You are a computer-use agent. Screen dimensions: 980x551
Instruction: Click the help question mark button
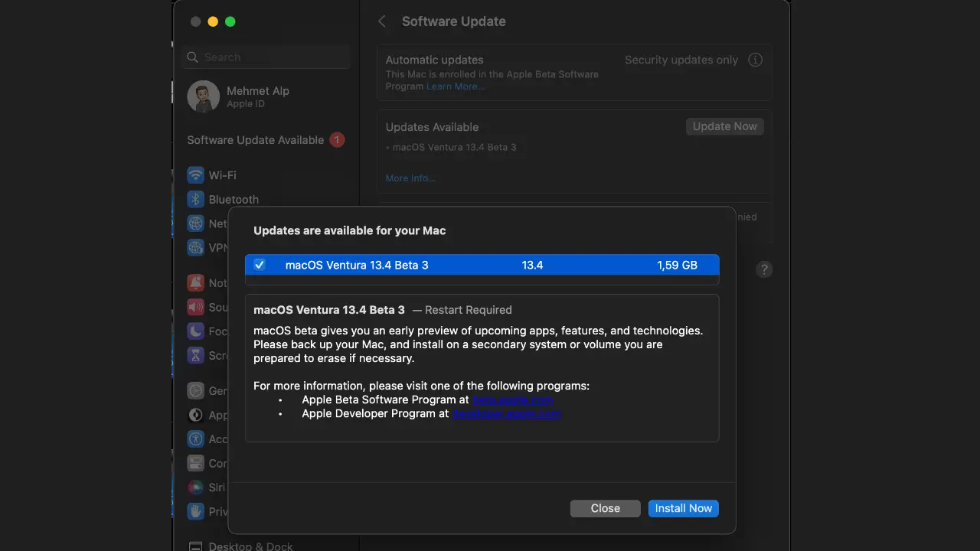[x=764, y=269]
